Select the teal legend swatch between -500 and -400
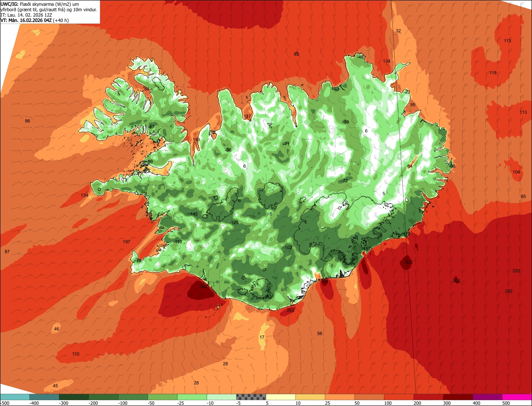 click(x=15, y=397)
